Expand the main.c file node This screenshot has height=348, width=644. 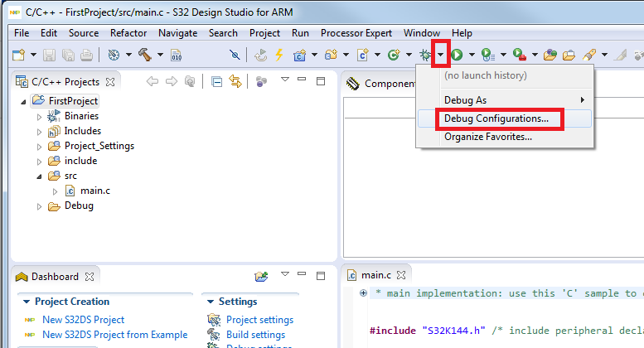point(55,191)
